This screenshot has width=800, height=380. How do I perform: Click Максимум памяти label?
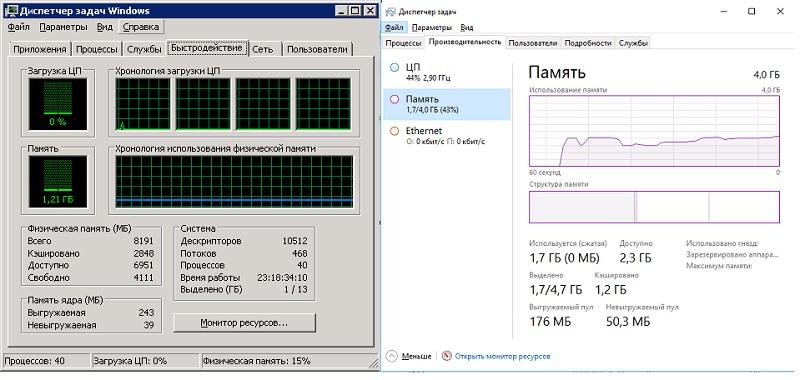point(719,266)
